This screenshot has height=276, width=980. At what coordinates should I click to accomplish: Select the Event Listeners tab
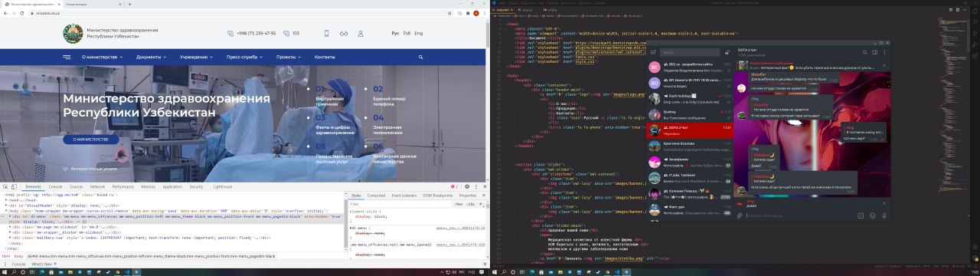click(x=403, y=195)
